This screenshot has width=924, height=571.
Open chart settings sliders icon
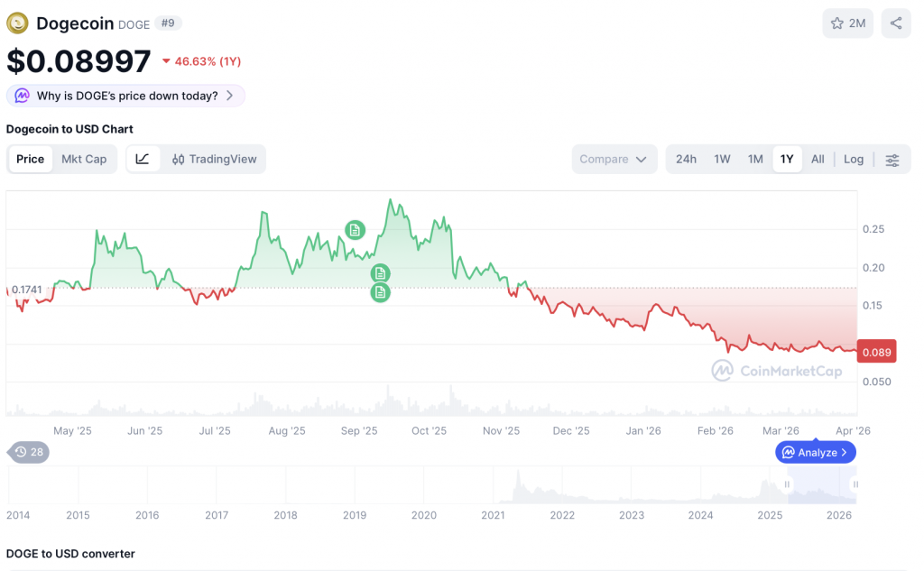click(892, 160)
